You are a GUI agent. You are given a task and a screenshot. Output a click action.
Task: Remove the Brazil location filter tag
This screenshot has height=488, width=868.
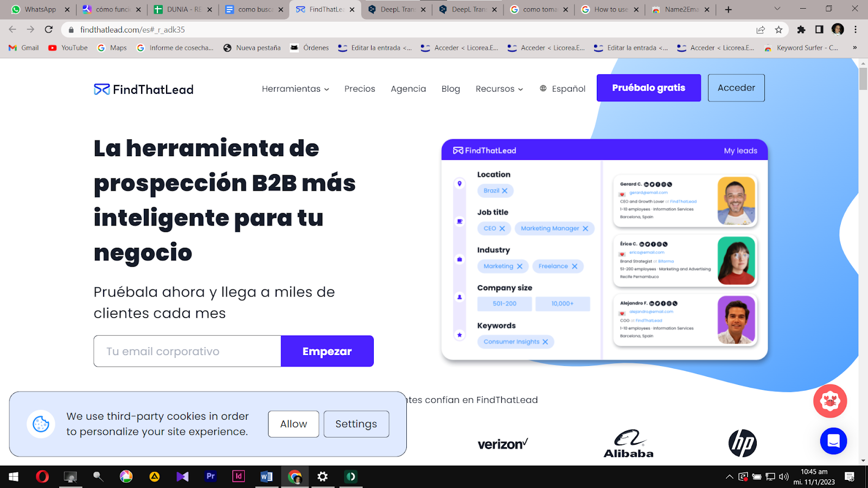click(x=505, y=191)
